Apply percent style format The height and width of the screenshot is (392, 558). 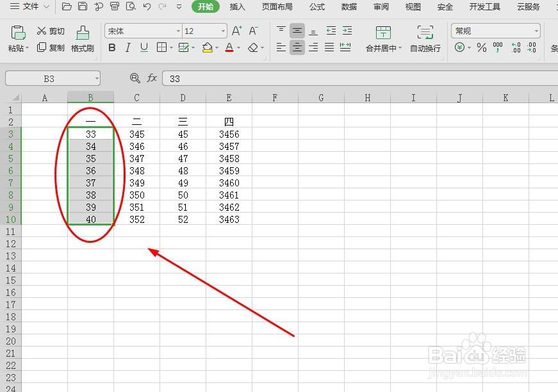click(482, 47)
